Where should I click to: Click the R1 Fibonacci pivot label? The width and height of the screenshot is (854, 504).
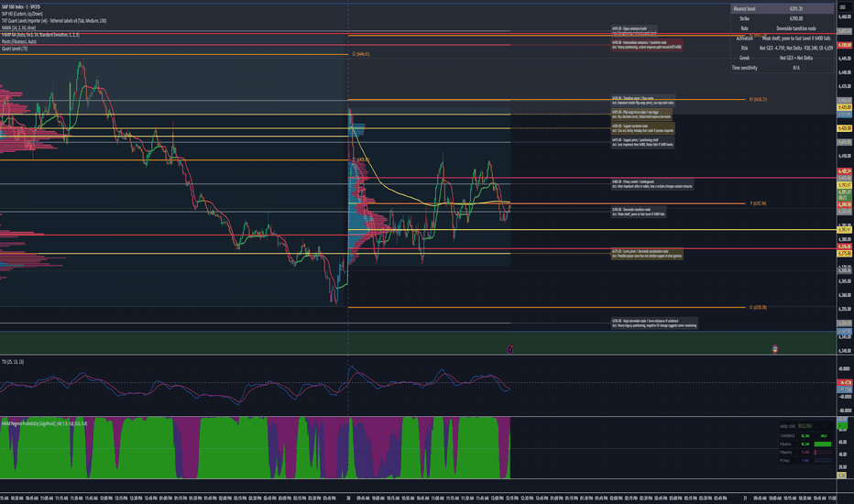pos(758,100)
